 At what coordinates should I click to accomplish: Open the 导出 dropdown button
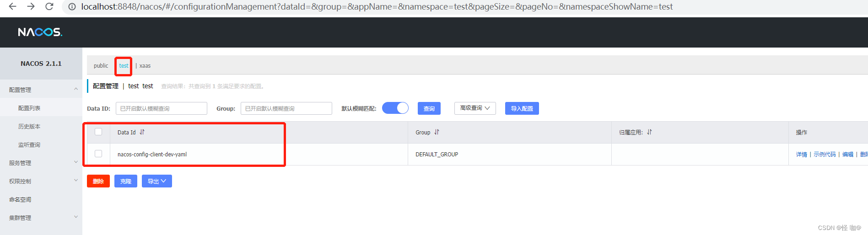[156, 181]
